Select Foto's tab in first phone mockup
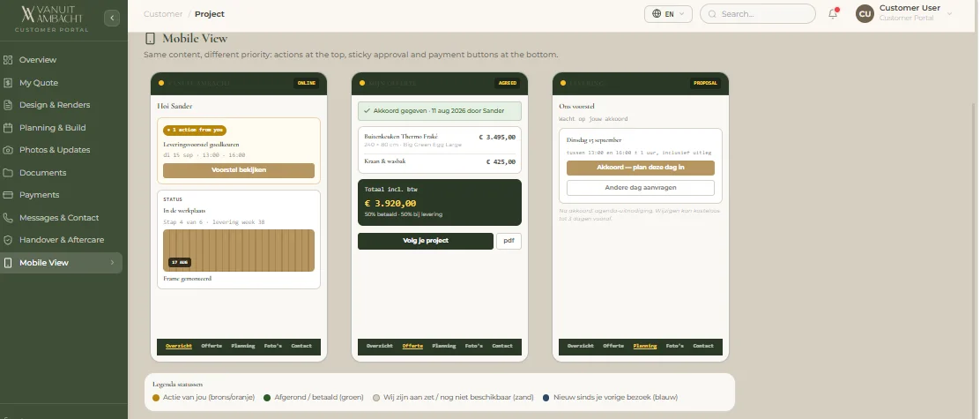This screenshot has width=980, height=419. [x=273, y=346]
